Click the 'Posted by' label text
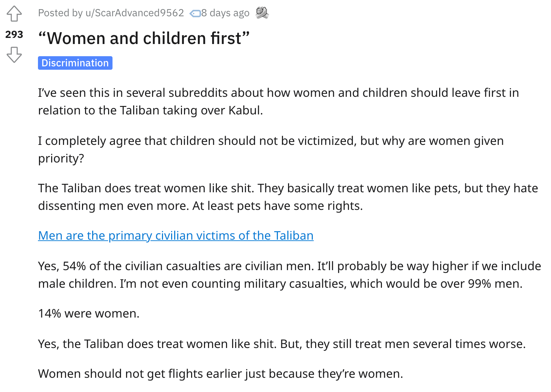The width and height of the screenshot is (551, 392). 60,13
